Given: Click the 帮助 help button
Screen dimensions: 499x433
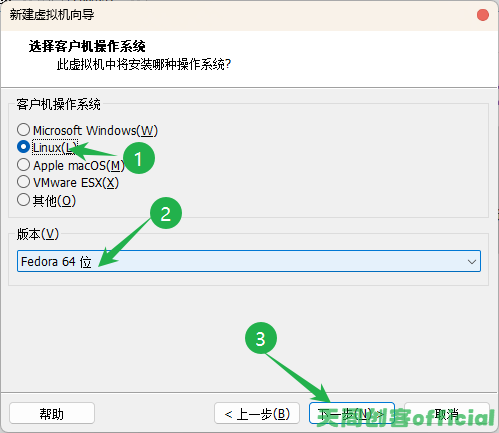Looking at the screenshot, I should pyautogui.click(x=52, y=414).
